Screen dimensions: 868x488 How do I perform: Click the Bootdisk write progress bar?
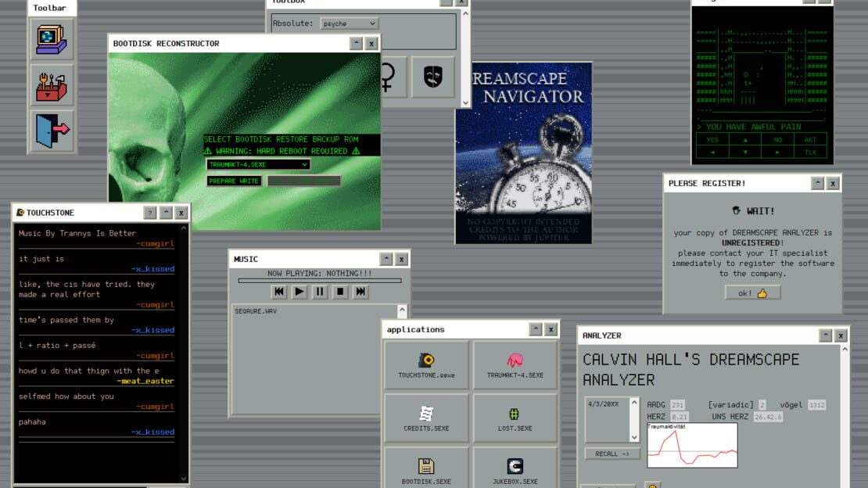304,181
